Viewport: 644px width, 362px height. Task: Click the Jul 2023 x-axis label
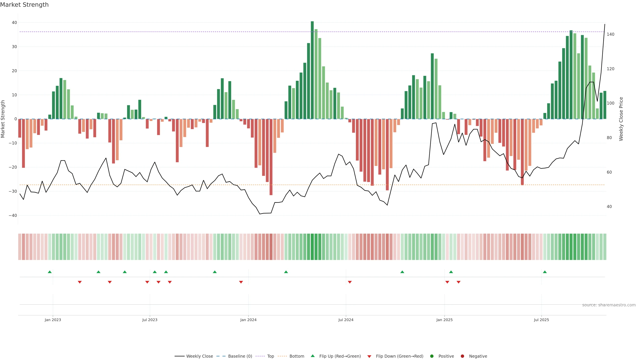(150, 320)
